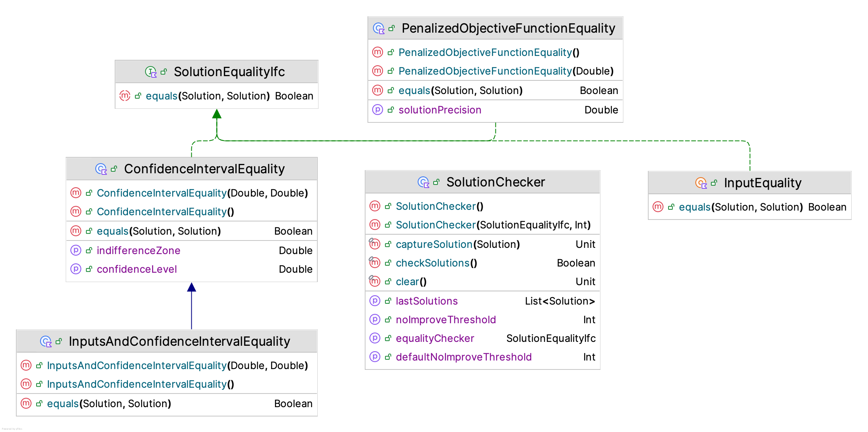Click method icon beside SolutionChecker() constructor
This screenshot has height=432, width=868.
point(375,206)
